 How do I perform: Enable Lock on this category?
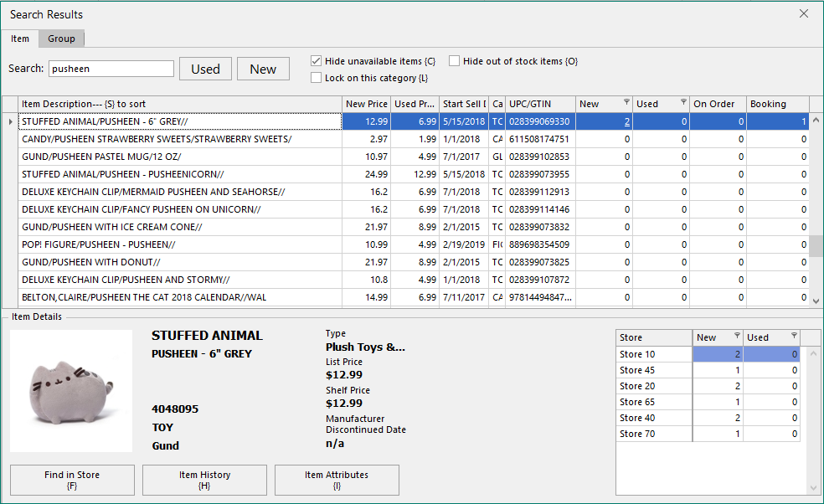(x=316, y=78)
